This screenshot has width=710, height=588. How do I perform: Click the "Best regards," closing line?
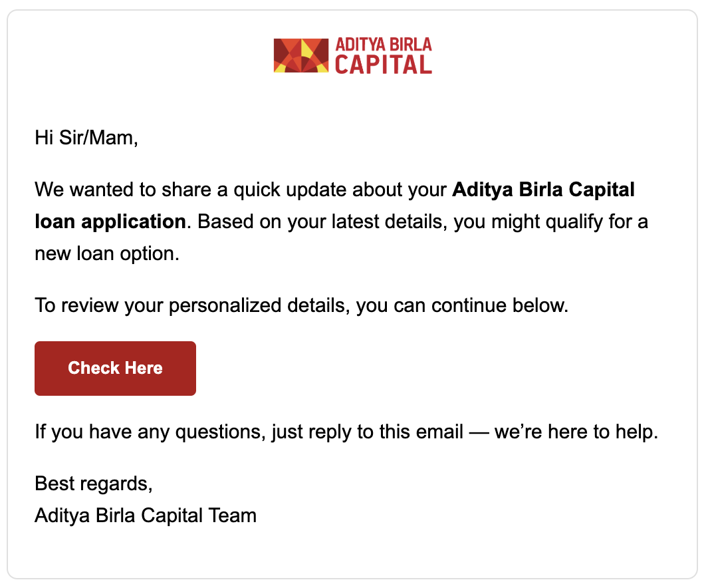(94, 484)
